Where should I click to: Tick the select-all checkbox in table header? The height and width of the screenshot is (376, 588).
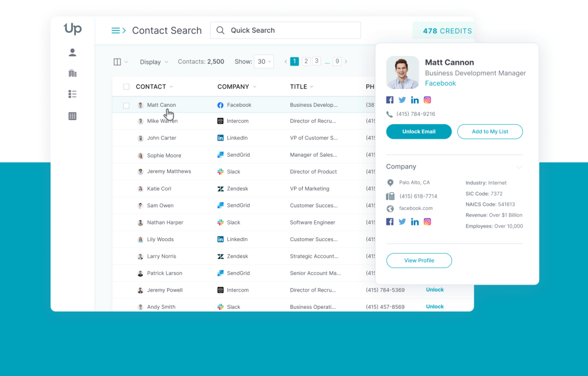point(126,87)
